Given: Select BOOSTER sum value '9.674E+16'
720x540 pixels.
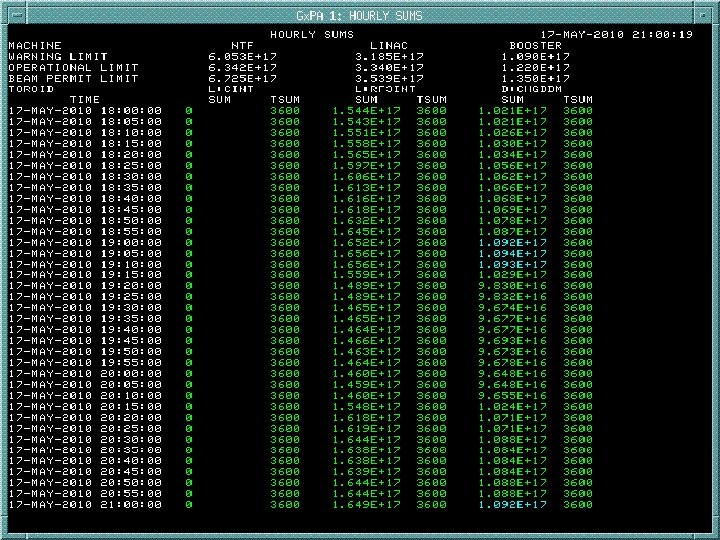Looking at the screenshot, I should (512, 308).
